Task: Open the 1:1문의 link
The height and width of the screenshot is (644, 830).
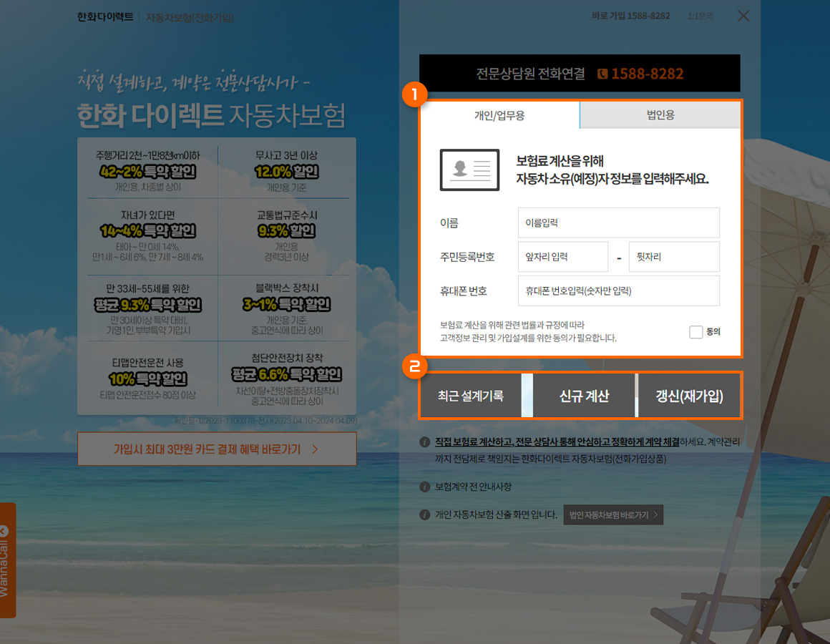Action: click(x=700, y=16)
